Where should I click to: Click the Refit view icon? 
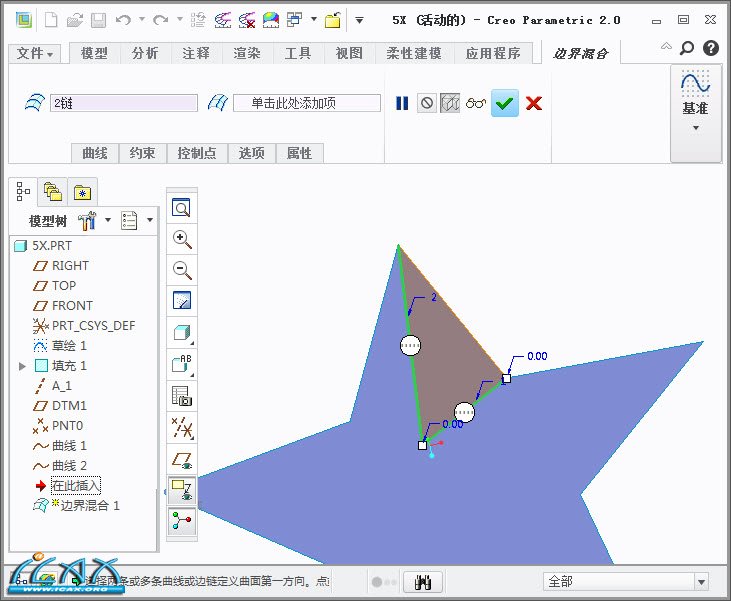tap(182, 207)
